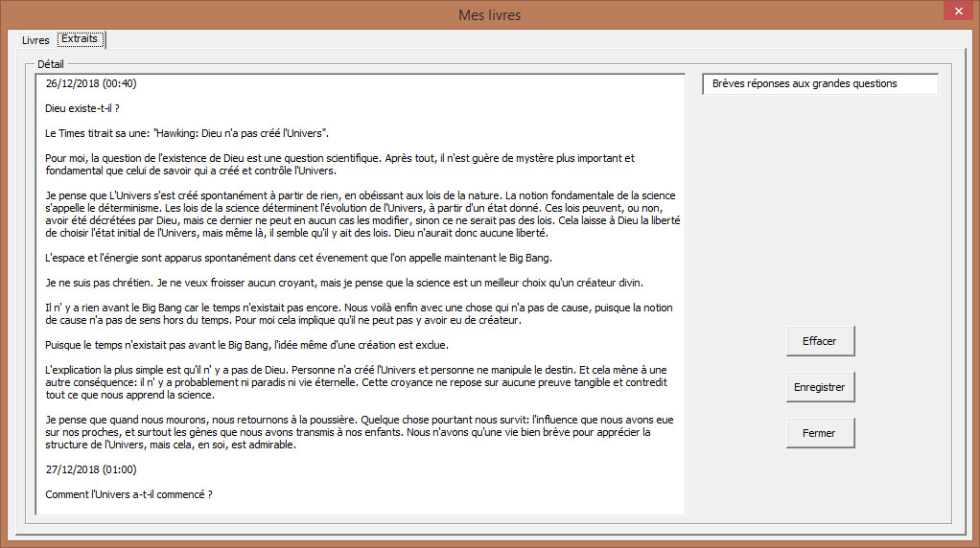Click line starting 'Puisque le temps n'existait'
Viewport: 980px width, 548px height.
tap(246, 345)
